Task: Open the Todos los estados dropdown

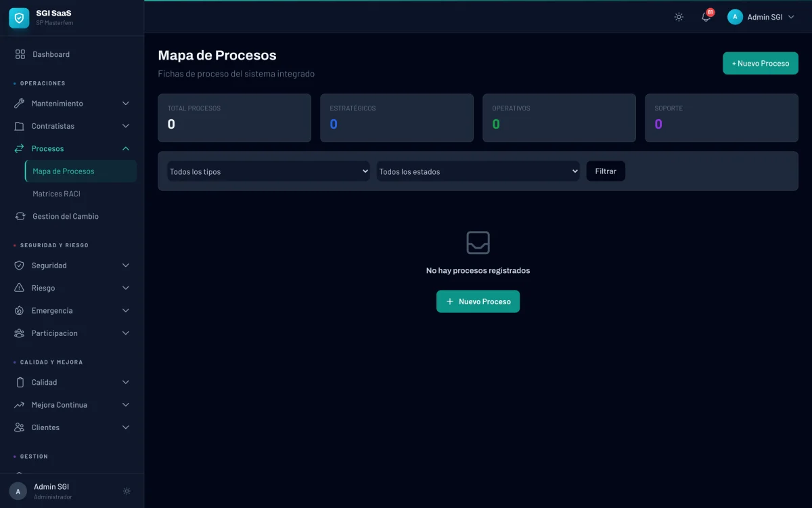Action: pos(478,171)
